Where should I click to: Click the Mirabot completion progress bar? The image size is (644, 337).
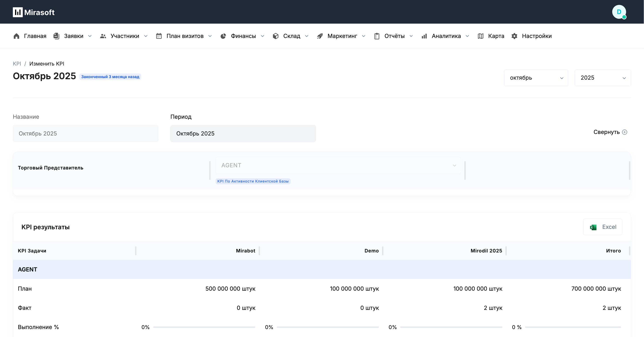coord(204,327)
